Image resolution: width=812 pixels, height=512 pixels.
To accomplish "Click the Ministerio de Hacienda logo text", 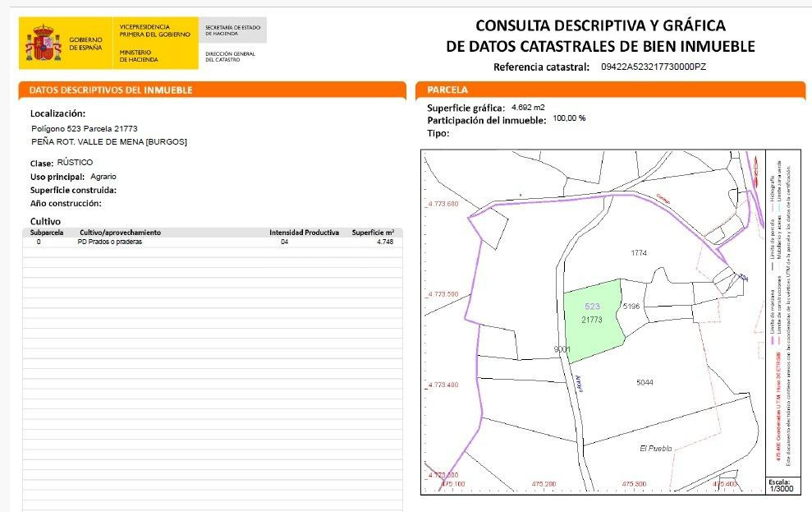I will (x=139, y=56).
